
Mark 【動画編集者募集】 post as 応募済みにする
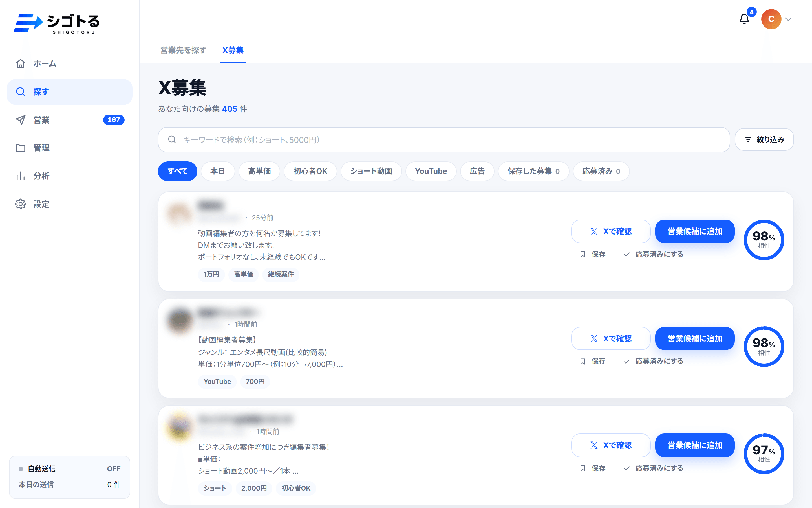pyautogui.click(x=653, y=361)
